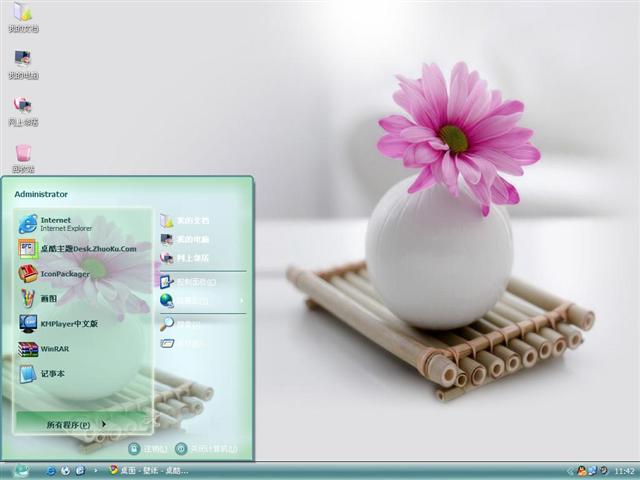
Task: Launch KMPlayer中文版 from the Start menu
Action: pos(84,324)
